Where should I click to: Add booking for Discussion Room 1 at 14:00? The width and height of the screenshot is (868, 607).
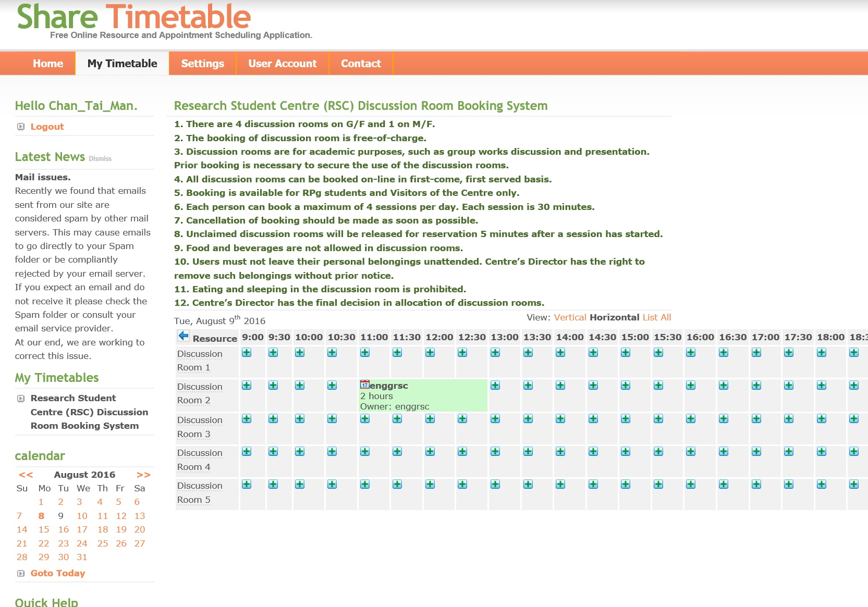tap(560, 353)
